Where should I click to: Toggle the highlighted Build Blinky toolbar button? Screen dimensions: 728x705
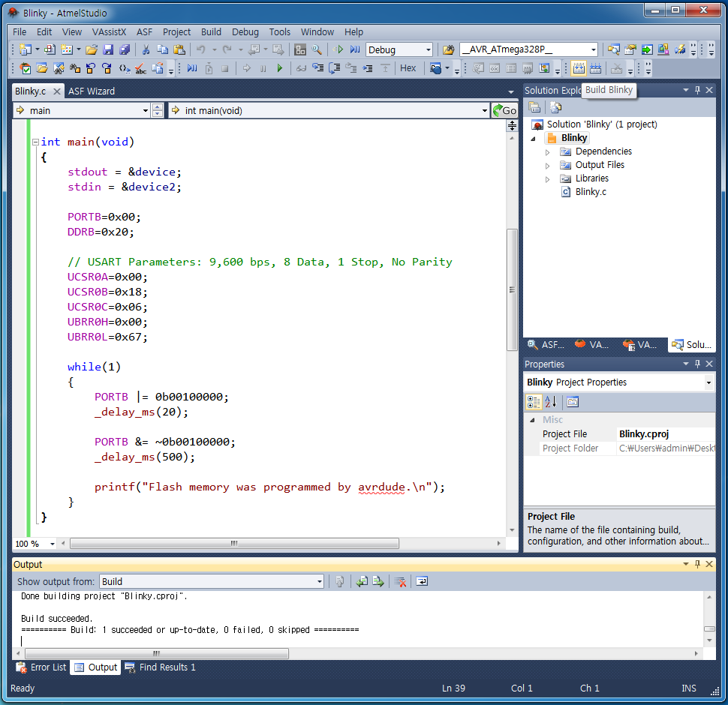coord(579,68)
